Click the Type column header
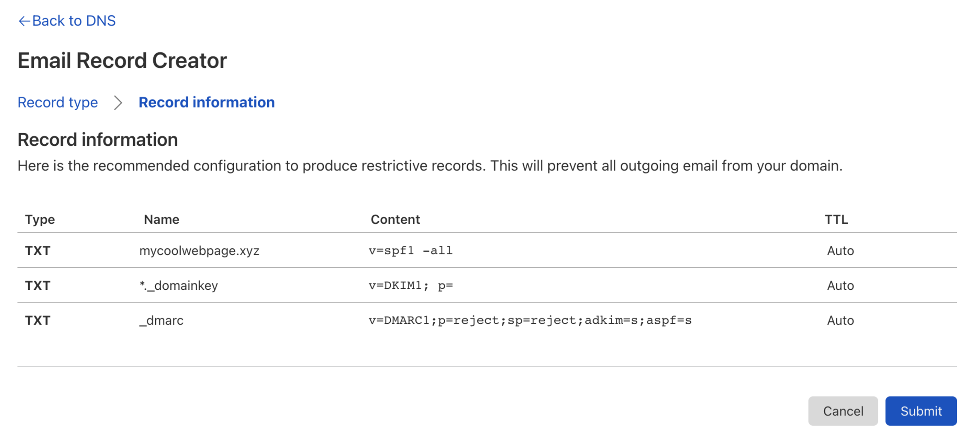The width and height of the screenshot is (980, 444). (x=40, y=220)
